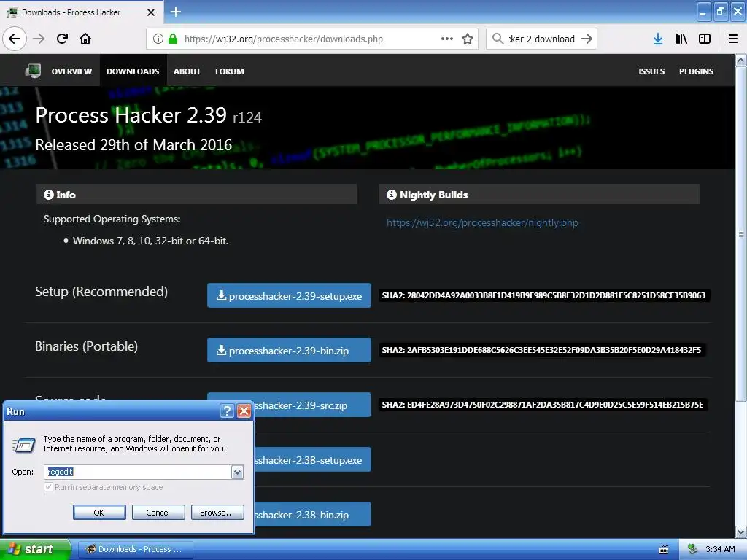The height and width of the screenshot is (560, 747).
Task: Click OK in the Run dialog
Action: pos(99,513)
